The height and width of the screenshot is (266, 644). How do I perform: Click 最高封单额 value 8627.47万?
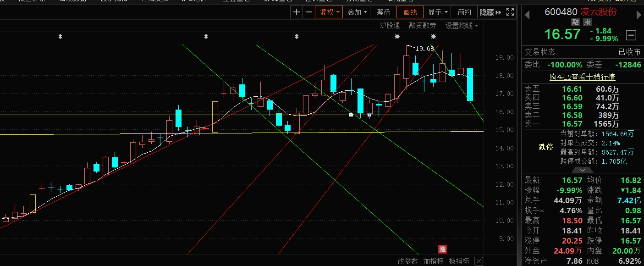618,152
